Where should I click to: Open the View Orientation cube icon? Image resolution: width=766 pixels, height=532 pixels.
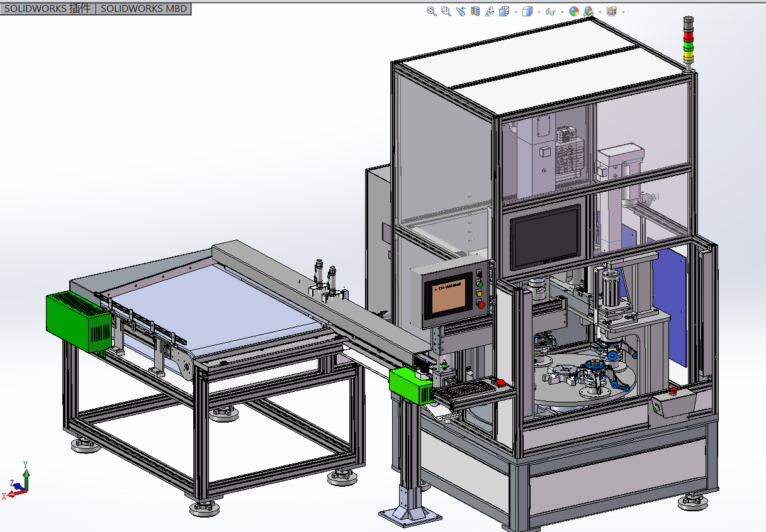[504, 11]
